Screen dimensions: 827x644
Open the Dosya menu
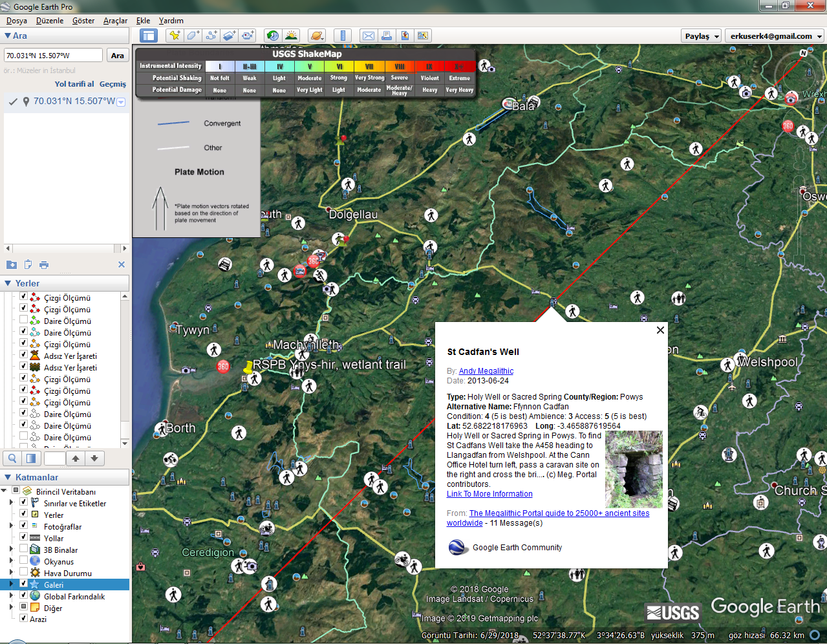tap(17, 21)
